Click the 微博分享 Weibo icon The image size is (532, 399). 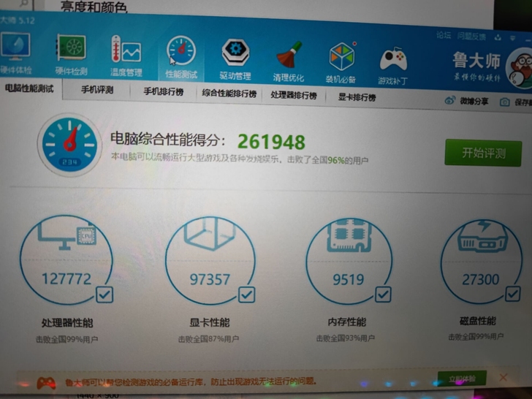point(450,100)
